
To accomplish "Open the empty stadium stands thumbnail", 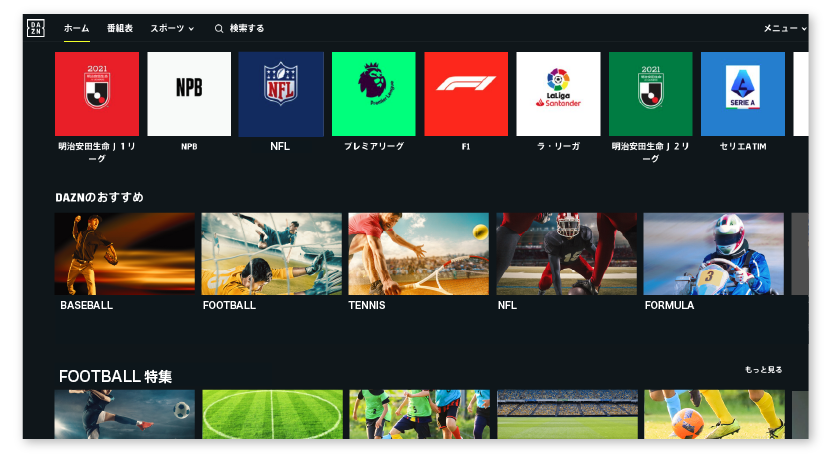I will click(x=567, y=414).
